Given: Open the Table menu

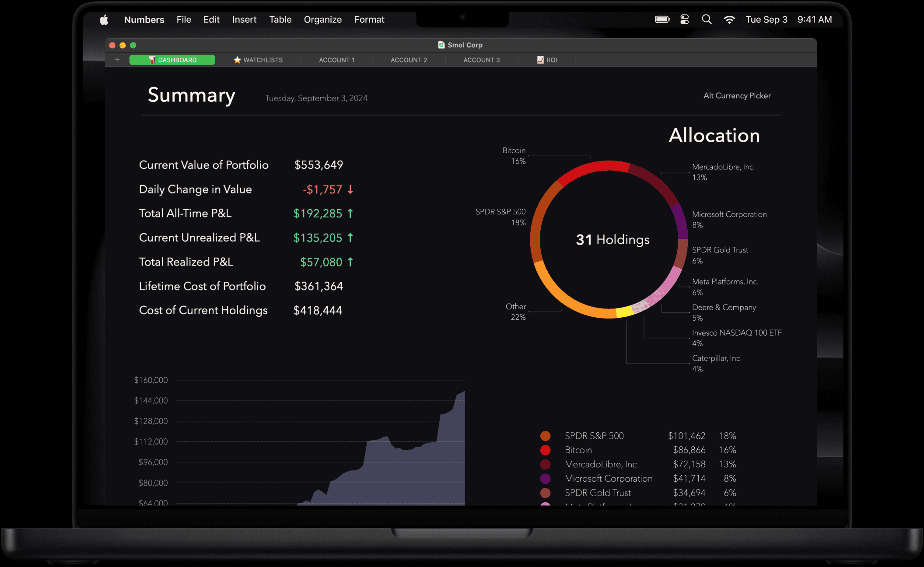Looking at the screenshot, I should pyautogui.click(x=280, y=20).
